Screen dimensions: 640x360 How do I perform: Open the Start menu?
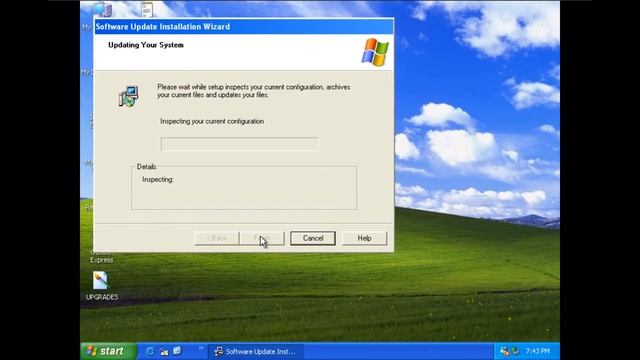click(x=109, y=351)
